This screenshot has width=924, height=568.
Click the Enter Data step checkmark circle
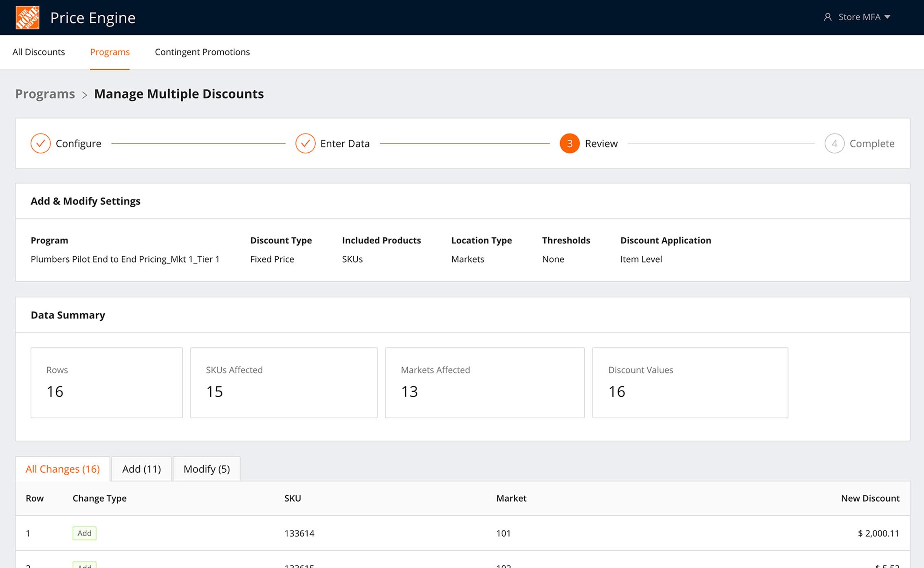[x=305, y=143]
